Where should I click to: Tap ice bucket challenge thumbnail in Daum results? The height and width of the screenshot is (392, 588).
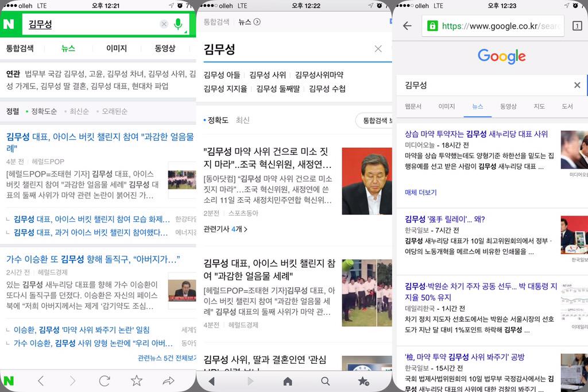coord(367,293)
